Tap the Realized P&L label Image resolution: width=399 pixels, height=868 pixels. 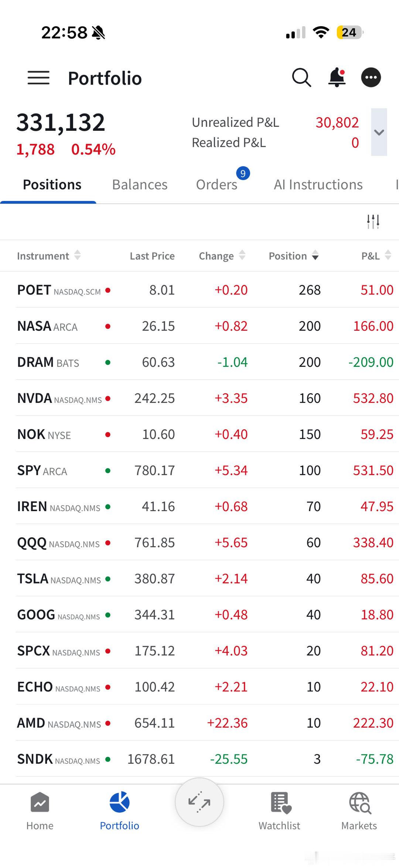tap(229, 142)
